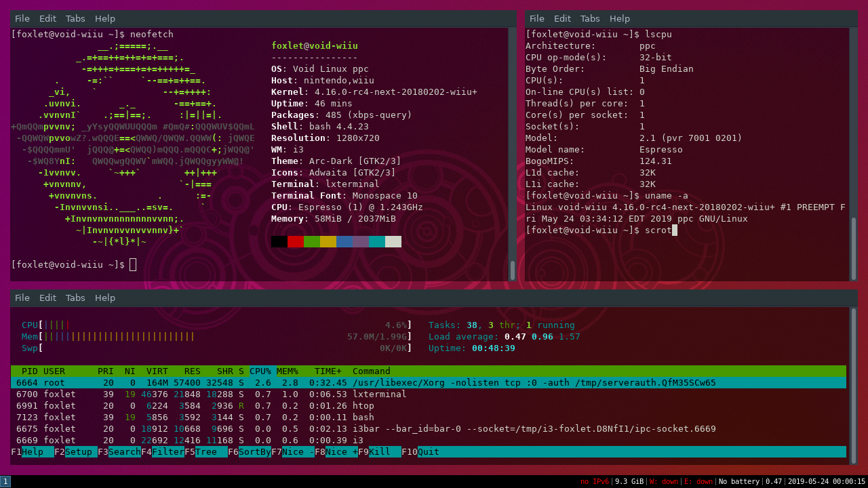Screen dimensions: 868x488
Task: Click the green color block in neofetch output
Action: click(312, 242)
